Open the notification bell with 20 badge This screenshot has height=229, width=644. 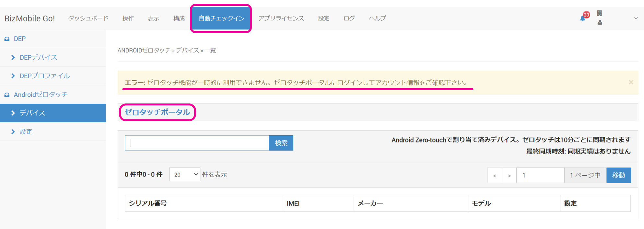583,18
